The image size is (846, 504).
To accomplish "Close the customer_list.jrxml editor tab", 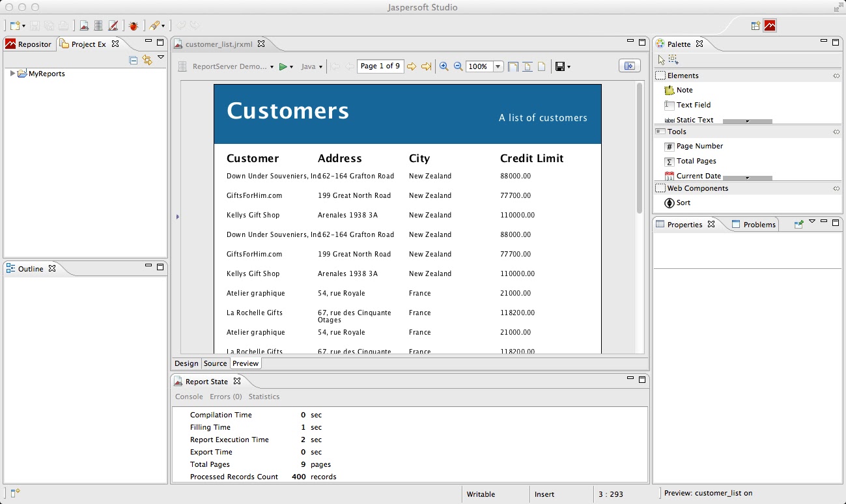I will pyautogui.click(x=261, y=44).
